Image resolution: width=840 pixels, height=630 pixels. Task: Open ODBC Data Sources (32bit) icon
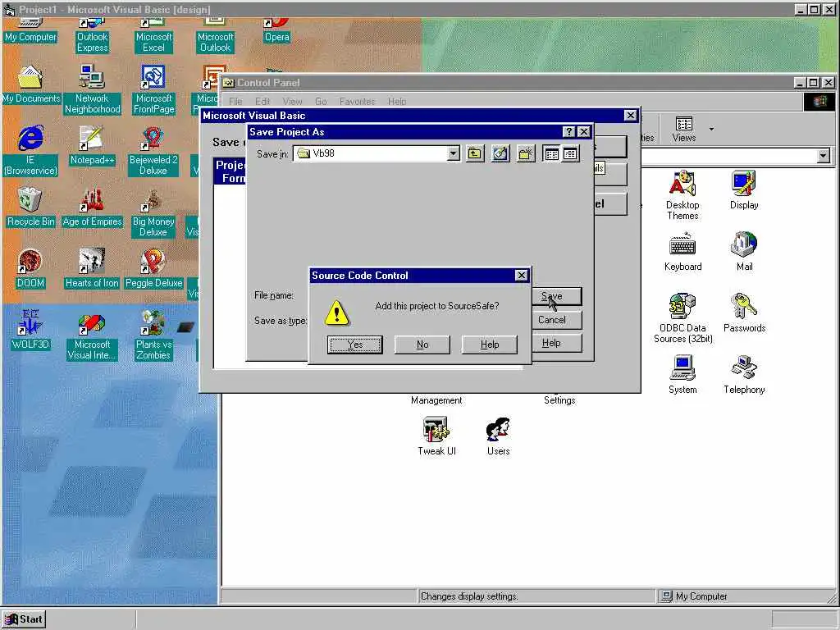(x=682, y=317)
